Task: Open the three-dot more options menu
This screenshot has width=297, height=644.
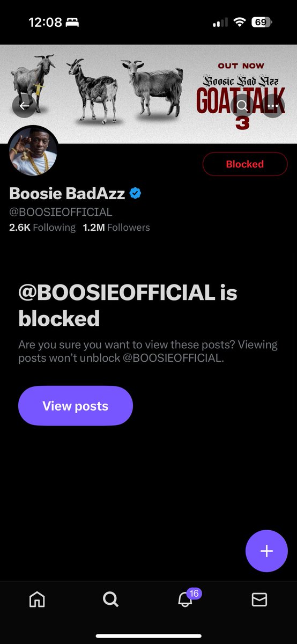Action: 273,105
